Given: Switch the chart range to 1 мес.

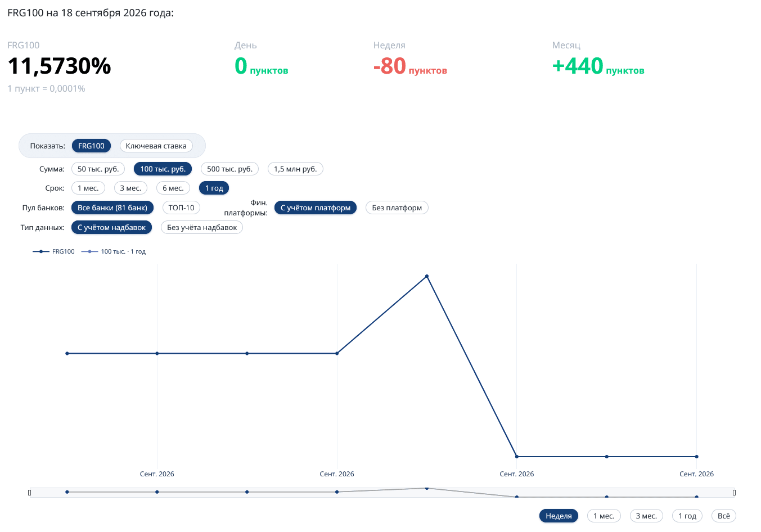Looking at the screenshot, I should [x=604, y=516].
